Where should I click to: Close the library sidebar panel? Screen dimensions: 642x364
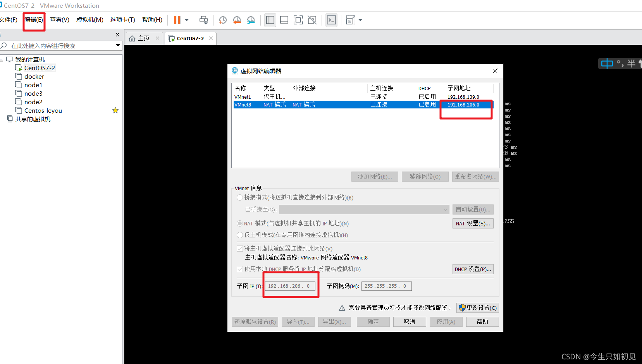(118, 35)
